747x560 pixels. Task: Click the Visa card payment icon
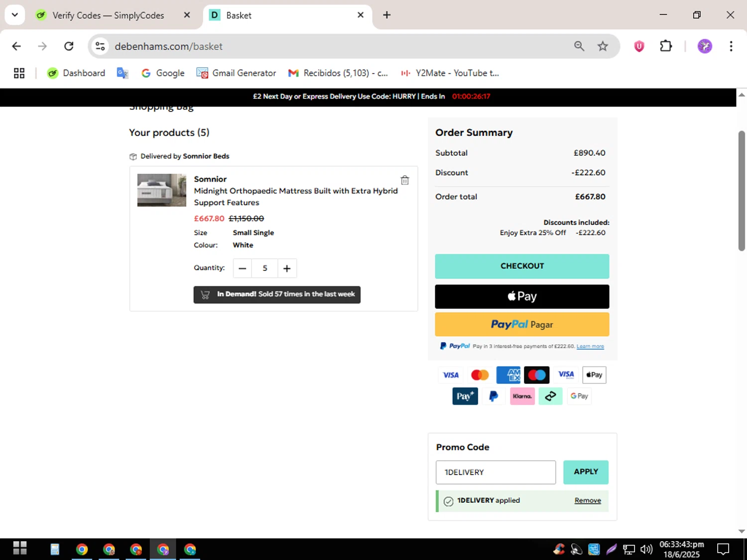[x=451, y=375]
